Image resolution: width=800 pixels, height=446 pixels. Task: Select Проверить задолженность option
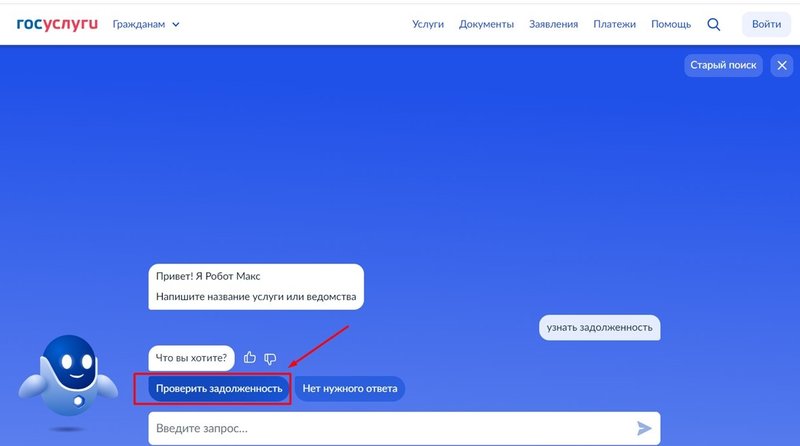pos(219,388)
